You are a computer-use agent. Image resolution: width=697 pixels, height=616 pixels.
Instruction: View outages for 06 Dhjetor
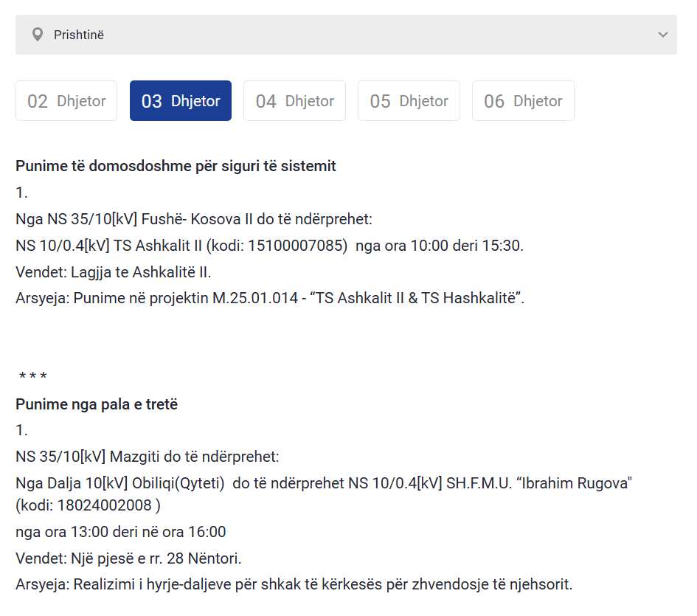pyautogui.click(x=523, y=101)
